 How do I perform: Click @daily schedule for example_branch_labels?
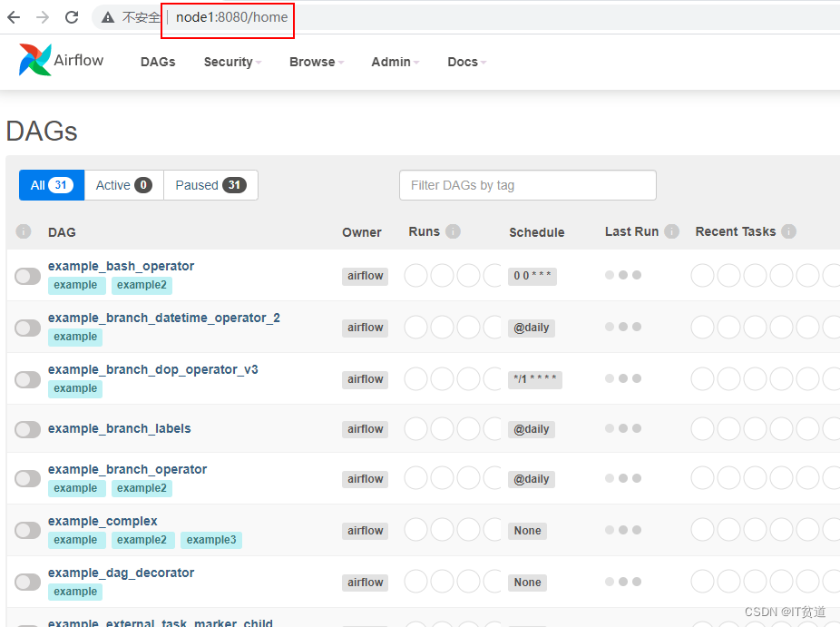[x=532, y=429]
